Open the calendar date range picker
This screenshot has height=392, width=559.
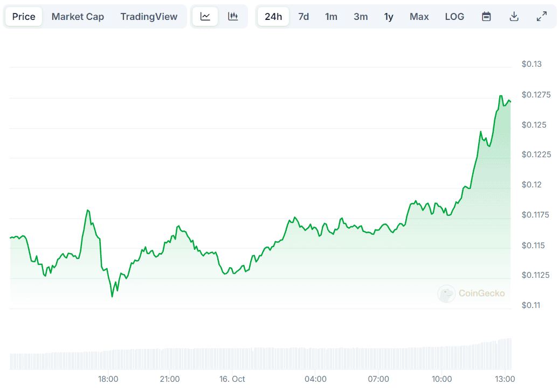[x=486, y=17]
